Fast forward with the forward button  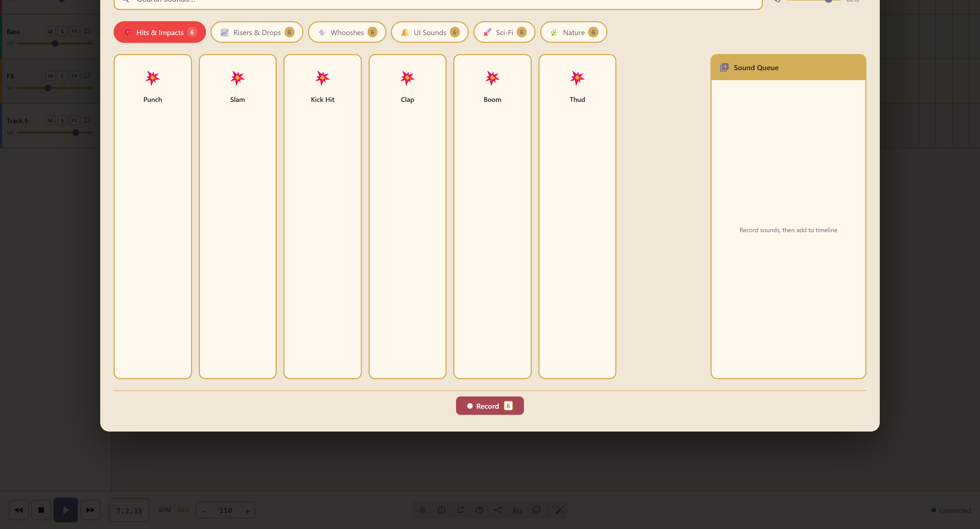click(90, 510)
